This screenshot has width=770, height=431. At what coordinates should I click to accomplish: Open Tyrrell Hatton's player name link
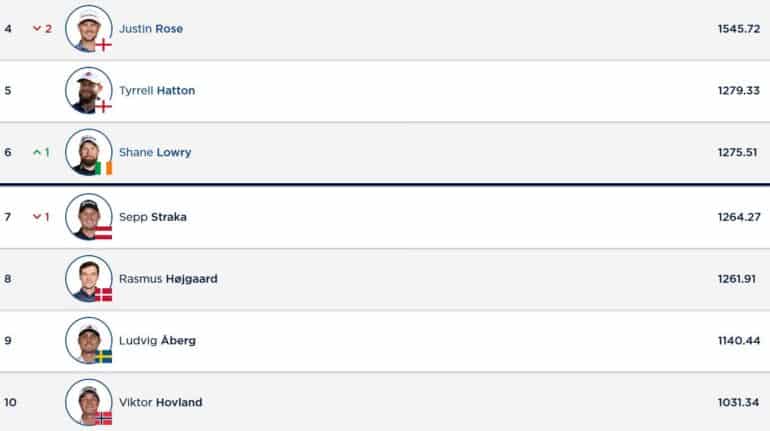157,90
